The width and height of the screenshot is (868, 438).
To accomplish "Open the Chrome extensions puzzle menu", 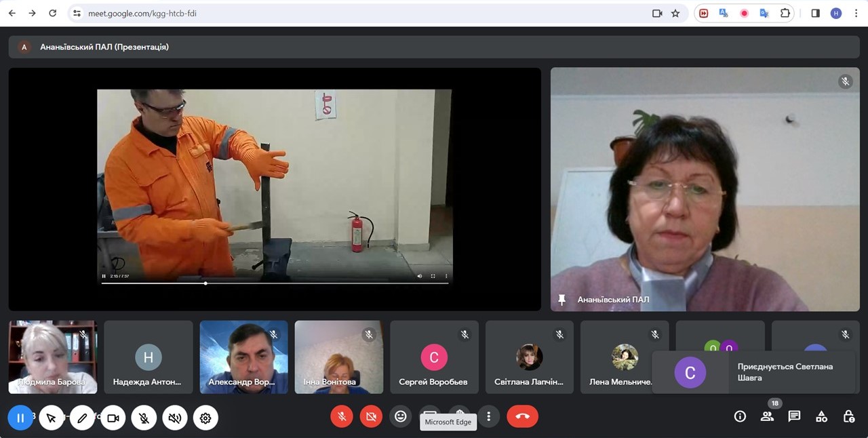I will pos(785,13).
